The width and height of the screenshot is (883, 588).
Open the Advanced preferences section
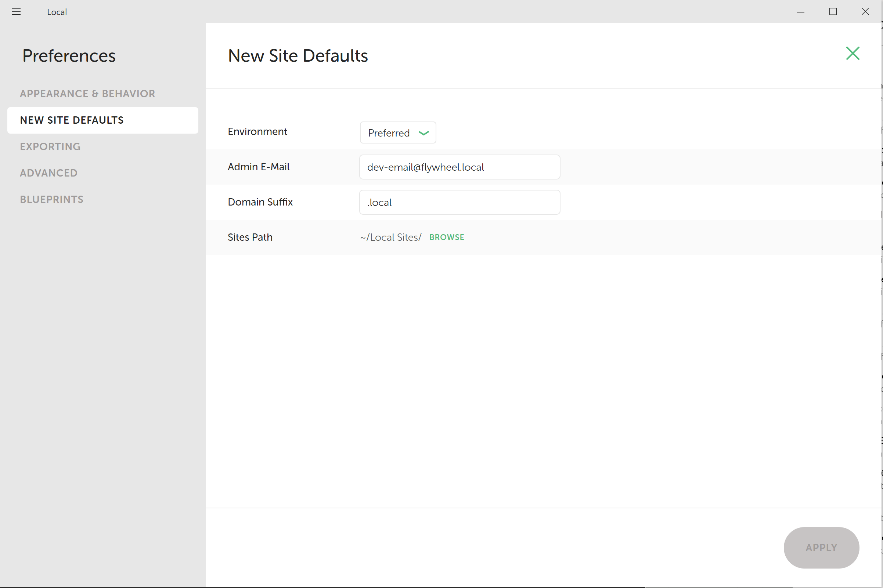pos(48,173)
